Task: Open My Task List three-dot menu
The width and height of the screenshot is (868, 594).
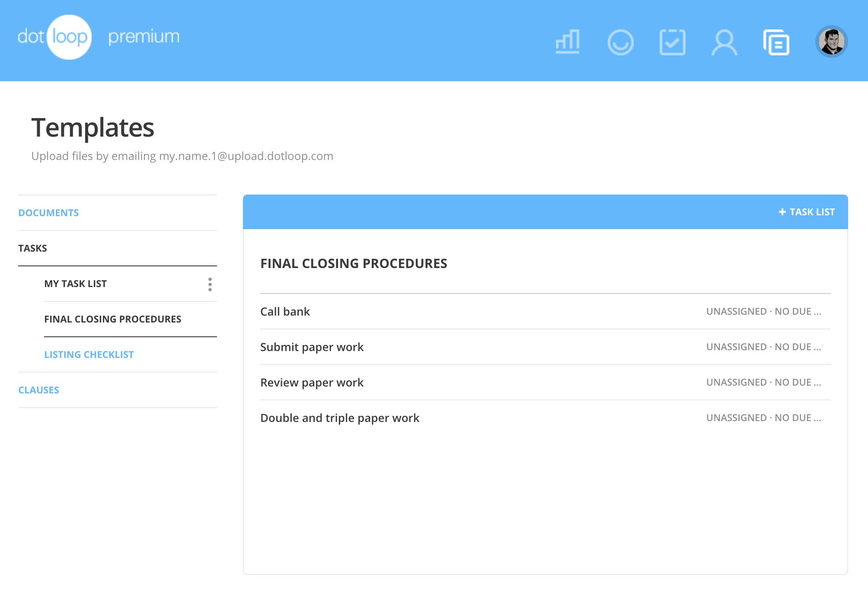Action: pyautogui.click(x=210, y=284)
